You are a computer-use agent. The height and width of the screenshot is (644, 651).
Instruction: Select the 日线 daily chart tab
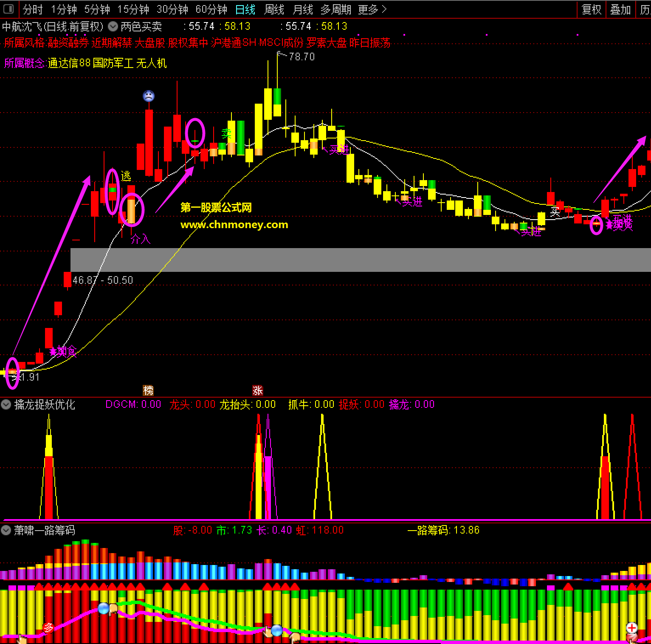[245, 9]
